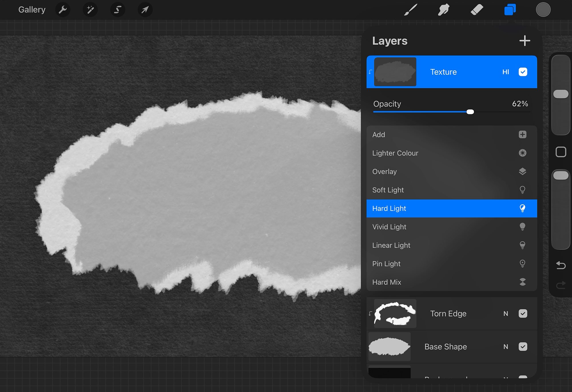Tap the Modify square button in sidebar
Screen dimensions: 572x392
tap(561, 152)
